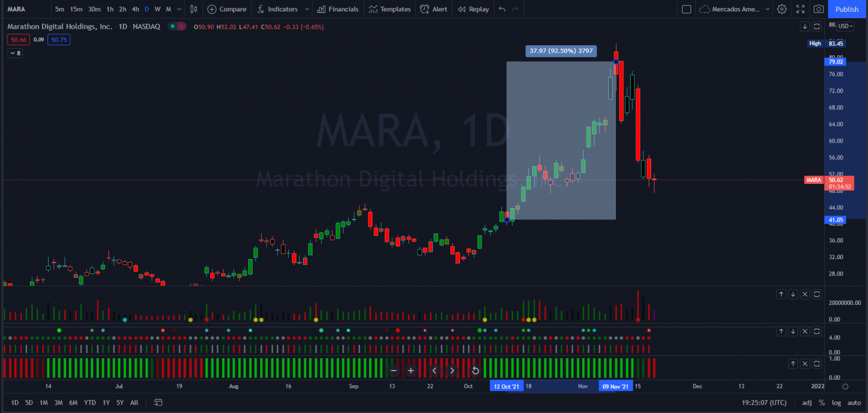Toggle the market status indicator pill

pyautogui.click(x=177, y=27)
